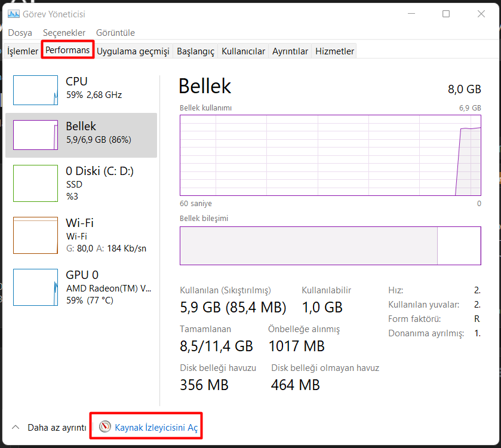Switch to the Uygulama geçmişi tab
501x448 pixels.
(x=133, y=51)
